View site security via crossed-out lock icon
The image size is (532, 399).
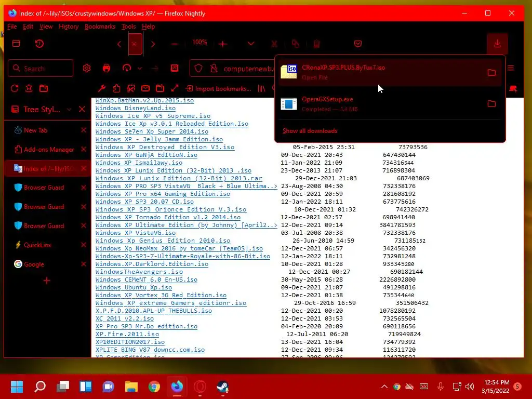(214, 68)
